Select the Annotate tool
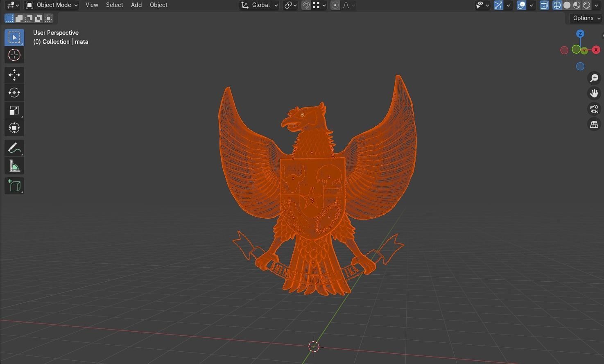Viewport: 604px width, 364px height. click(x=14, y=148)
